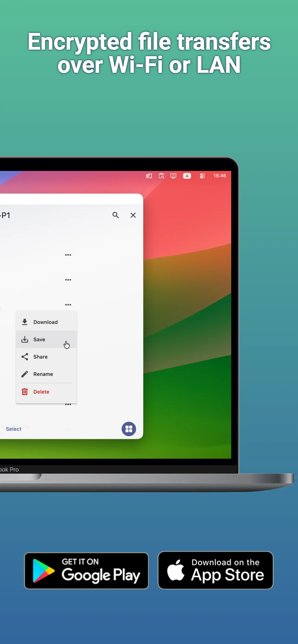Open the second three-dot file options
The width and height of the screenshot is (298, 644).
coord(68,280)
